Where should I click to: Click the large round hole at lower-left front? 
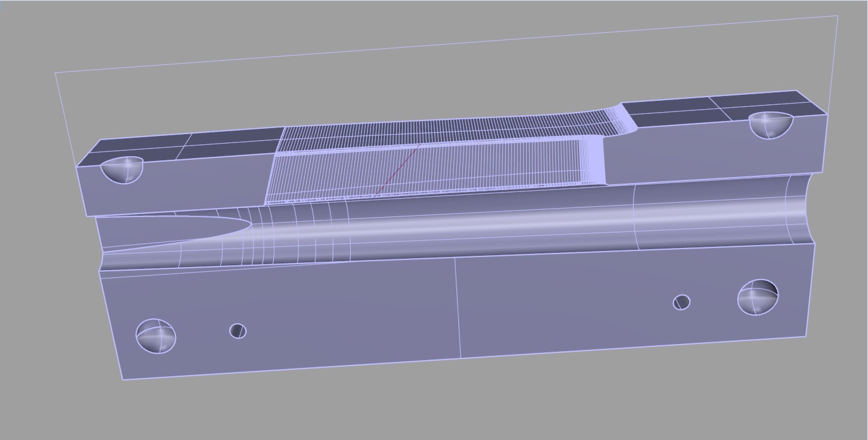coord(156,336)
